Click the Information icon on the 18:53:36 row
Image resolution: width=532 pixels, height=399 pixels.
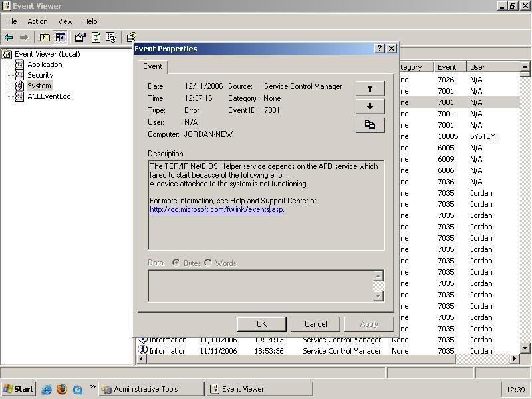142,350
